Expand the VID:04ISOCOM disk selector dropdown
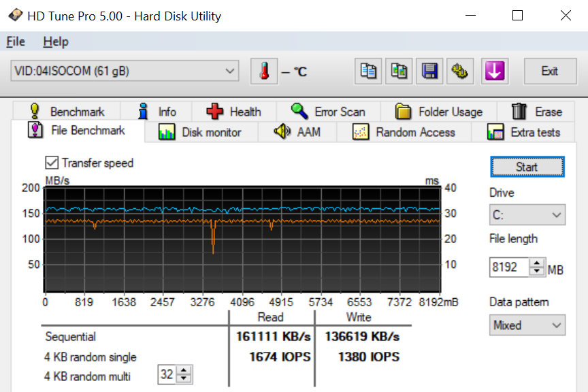Viewport: 588px width, 392px height. coord(125,71)
